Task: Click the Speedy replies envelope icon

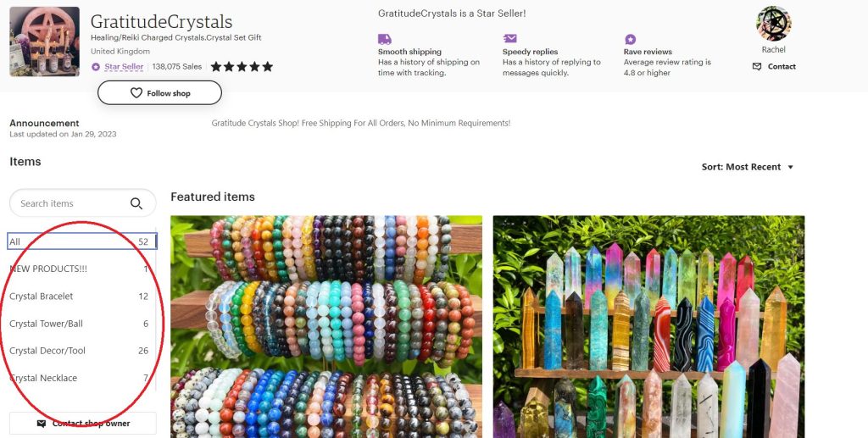Action: 509,38
